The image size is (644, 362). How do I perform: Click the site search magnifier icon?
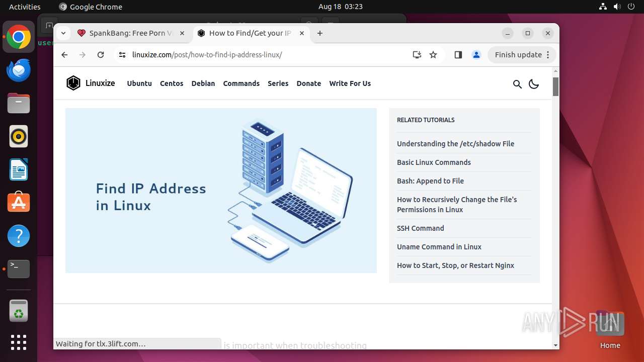[x=517, y=84]
